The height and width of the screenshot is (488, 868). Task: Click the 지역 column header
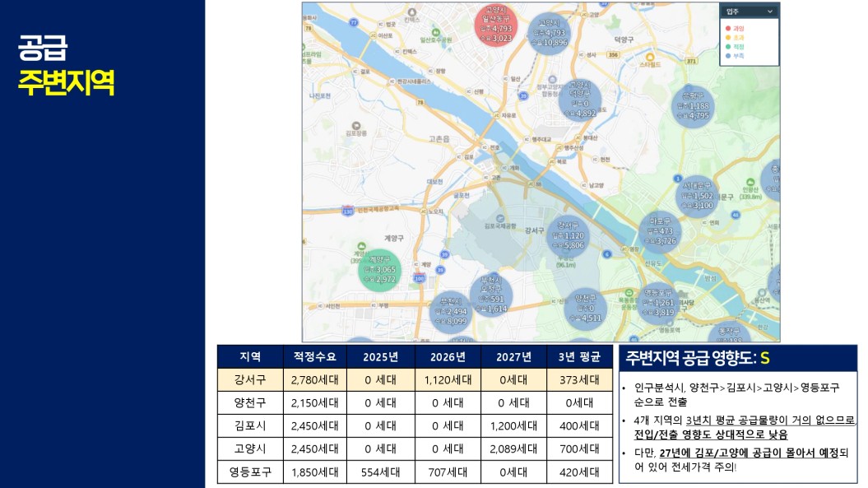250,356
